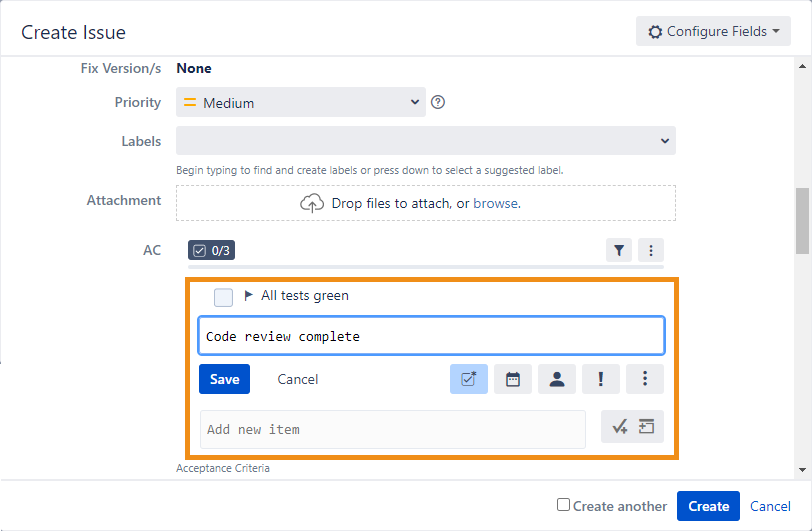The height and width of the screenshot is (531, 812).
Task: Click the 'Add new item' input field
Action: click(x=392, y=429)
